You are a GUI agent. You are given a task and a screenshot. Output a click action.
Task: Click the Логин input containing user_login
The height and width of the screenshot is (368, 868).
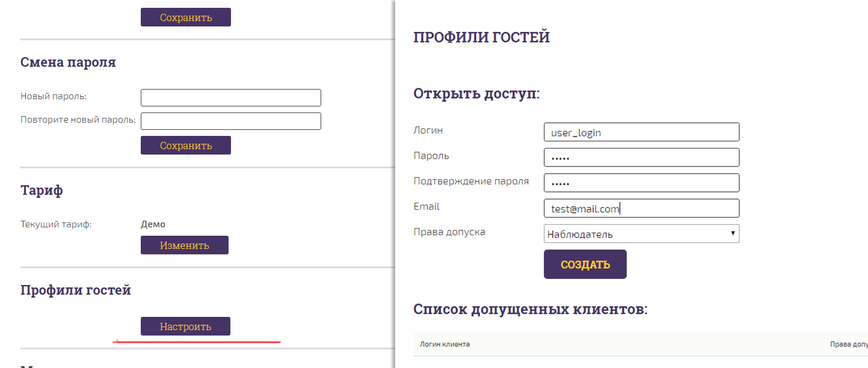[x=641, y=132]
